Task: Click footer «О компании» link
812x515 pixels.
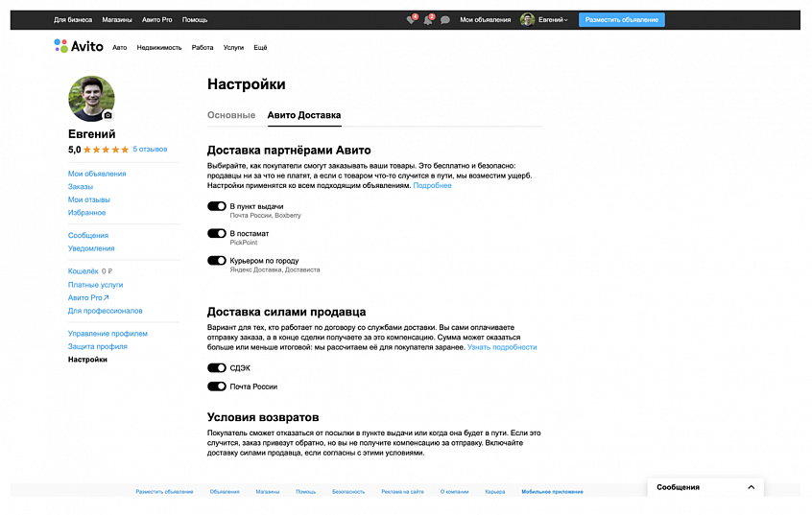Action: pyautogui.click(x=454, y=492)
